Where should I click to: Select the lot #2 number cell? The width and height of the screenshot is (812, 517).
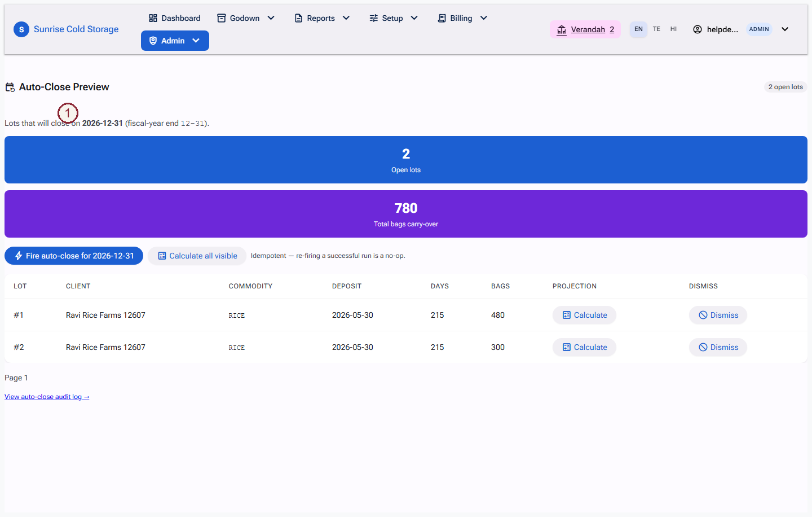[x=19, y=347]
